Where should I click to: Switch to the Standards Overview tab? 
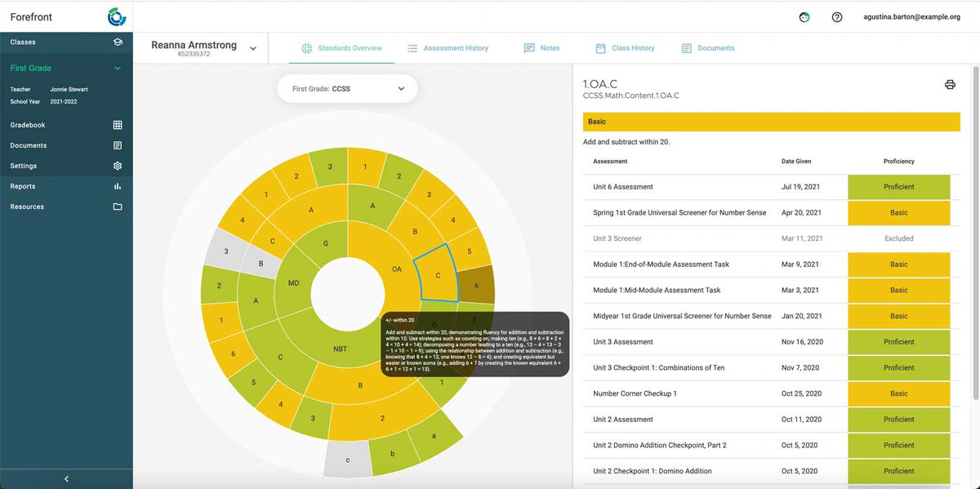click(x=341, y=48)
